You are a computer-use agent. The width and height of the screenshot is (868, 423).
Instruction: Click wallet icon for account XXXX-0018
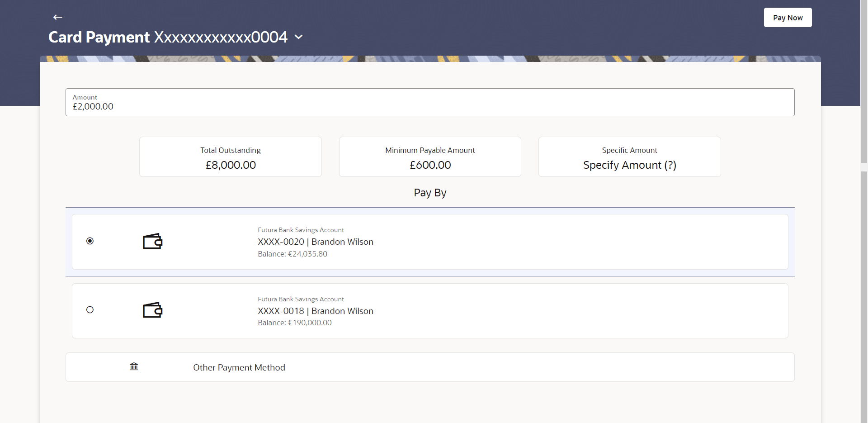pyautogui.click(x=153, y=310)
